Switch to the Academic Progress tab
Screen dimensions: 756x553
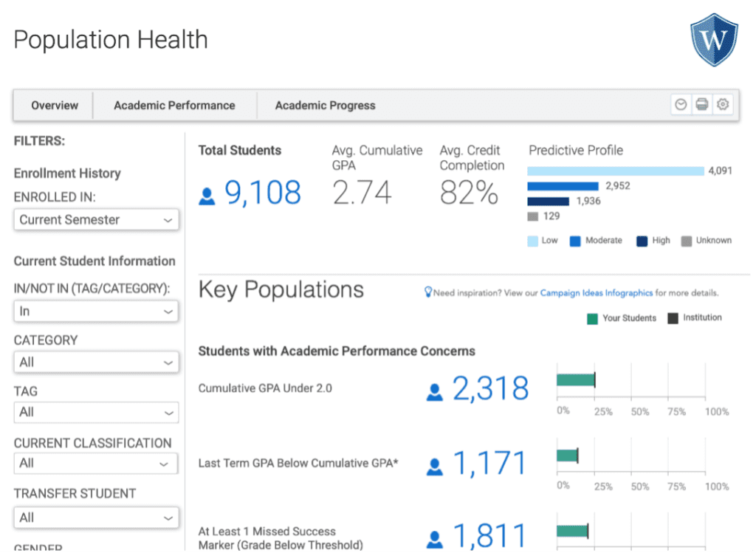click(325, 106)
